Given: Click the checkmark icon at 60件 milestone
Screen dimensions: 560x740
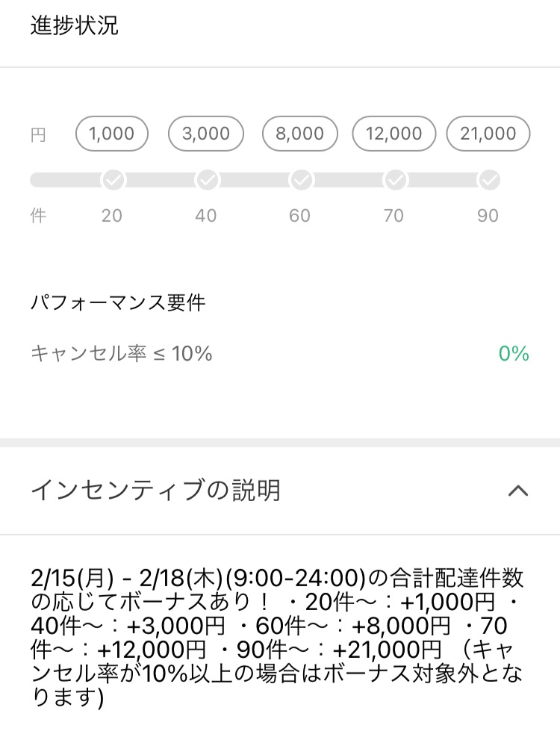Looking at the screenshot, I should click(302, 180).
